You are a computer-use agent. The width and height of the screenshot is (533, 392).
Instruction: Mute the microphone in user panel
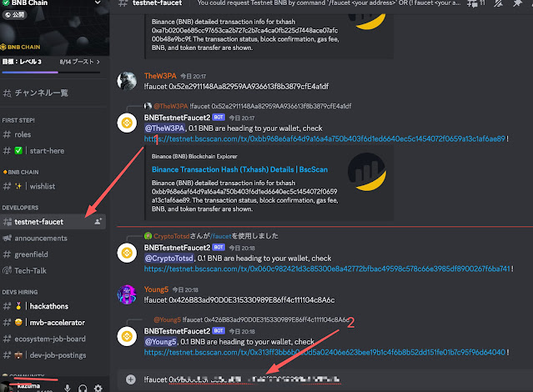click(68, 388)
